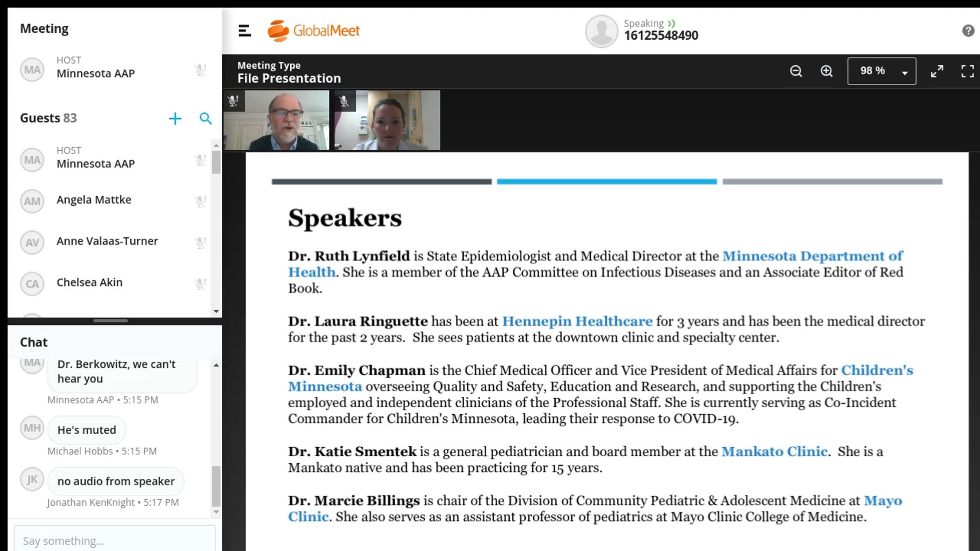Select the video thumbnail of man with glasses

pos(276,120)
